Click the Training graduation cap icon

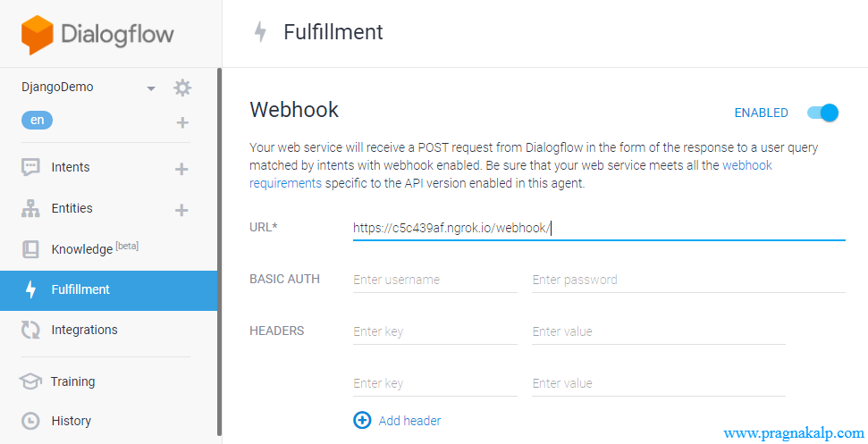[30, 381]
